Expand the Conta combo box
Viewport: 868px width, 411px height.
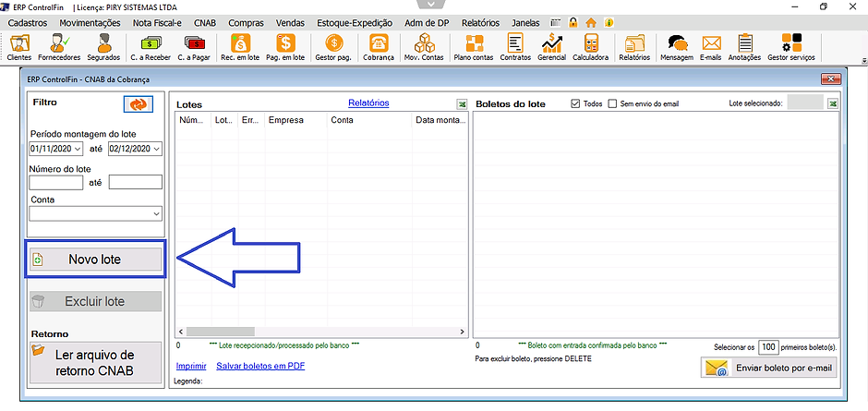(x=156, y=213)
